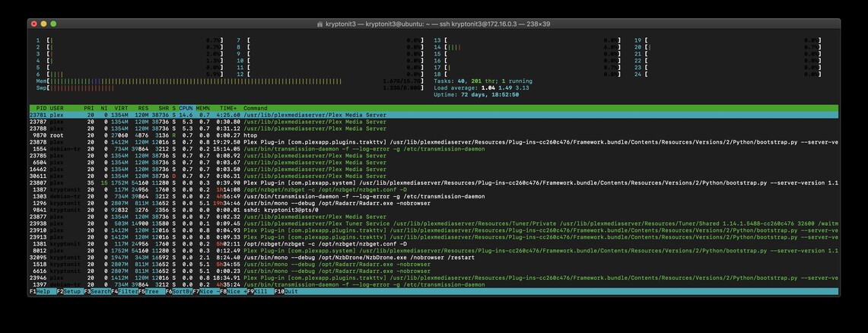Click F3 Search in the function bar
The height and width of the screenshot is (333, 868).
pyautogui.click(x=97, y=291)
